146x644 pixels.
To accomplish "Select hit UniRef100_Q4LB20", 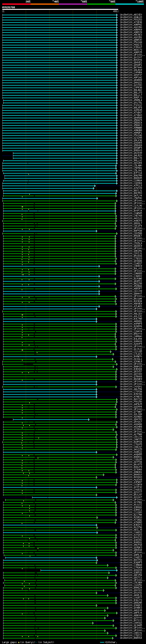I will click(131, 156).
